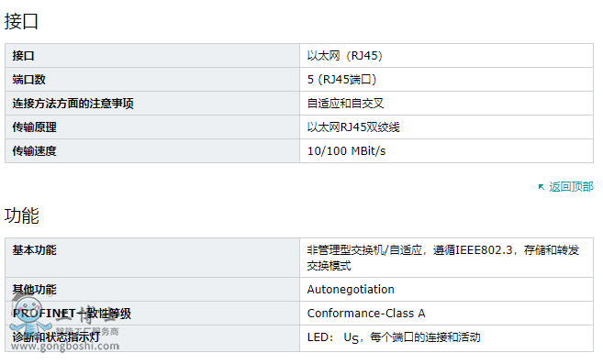
Task: Select the 接口 section heading
Action: [21, 21]
